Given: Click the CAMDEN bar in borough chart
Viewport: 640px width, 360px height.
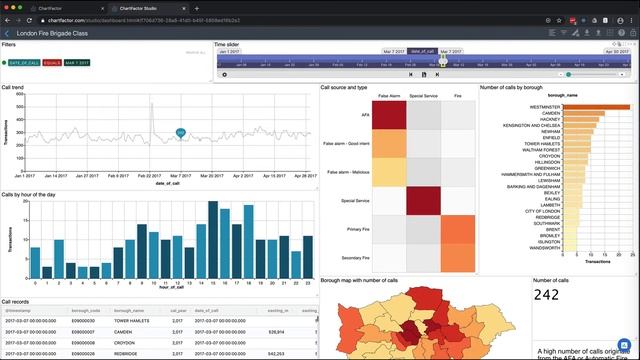Looking at the screenshot, I should [584, 113].
